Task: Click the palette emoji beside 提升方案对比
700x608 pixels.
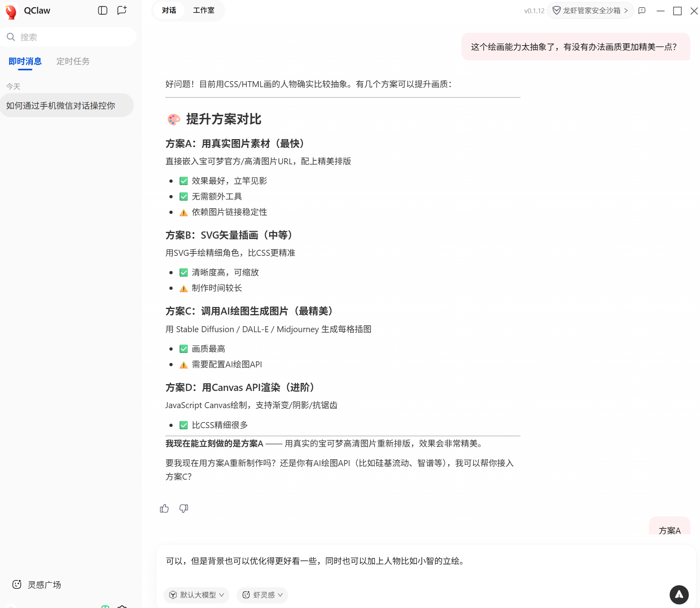Action: 174,119
